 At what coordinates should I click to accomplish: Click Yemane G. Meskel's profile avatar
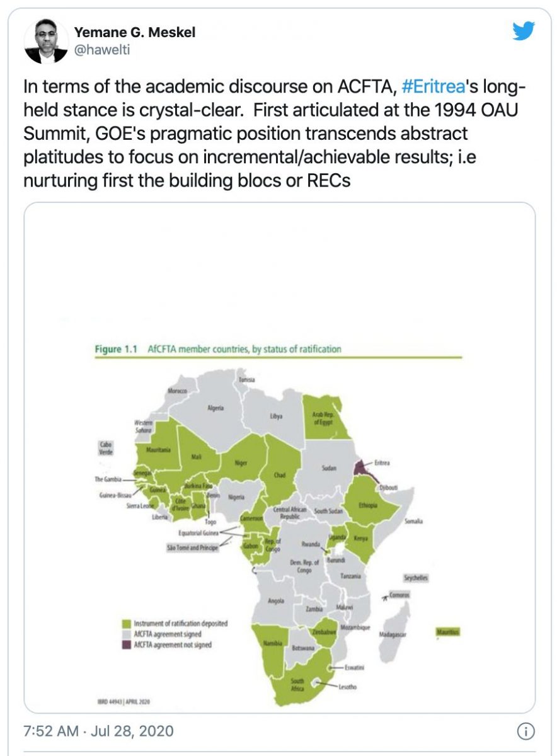coord(46,41)
